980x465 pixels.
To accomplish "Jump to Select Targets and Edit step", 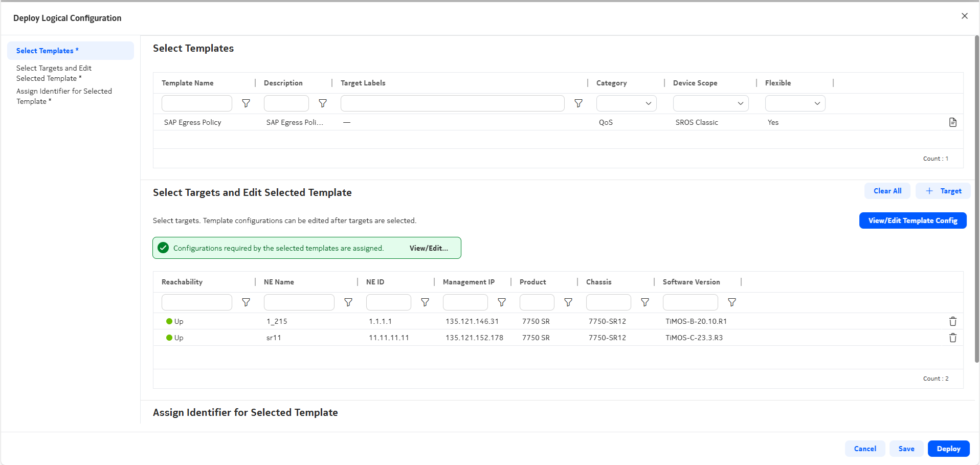I will (x=54, y=73).
